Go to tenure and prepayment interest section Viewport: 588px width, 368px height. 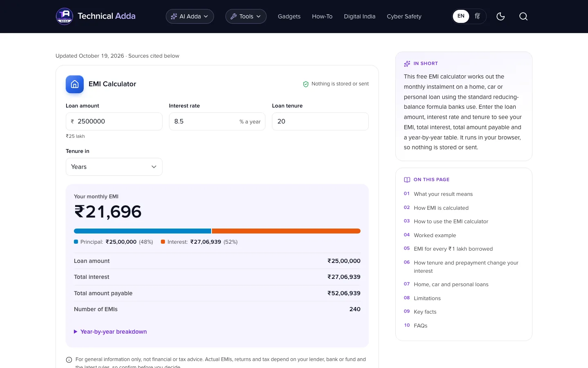coord(466,267)
